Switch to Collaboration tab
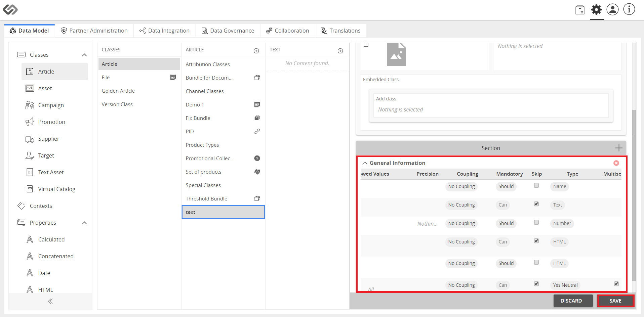Viewport: 644px width, 317px height. 288,31
